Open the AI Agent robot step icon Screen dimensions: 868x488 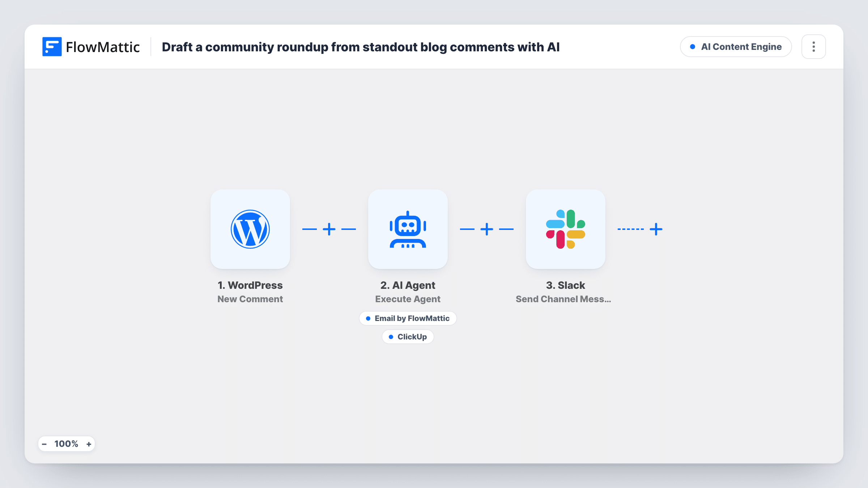408,229
